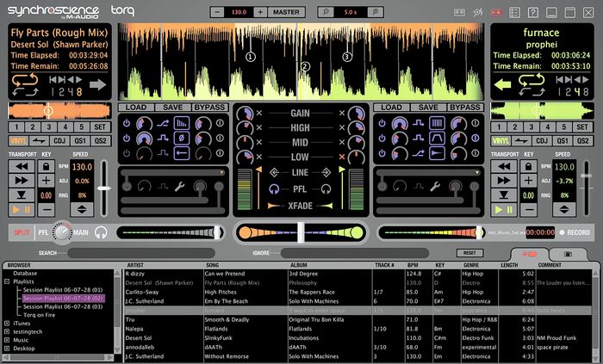Viewport: 603px width, 364px height.
Task: Select the right deck vertical-lines effect icon
Action: pos(438,124)
